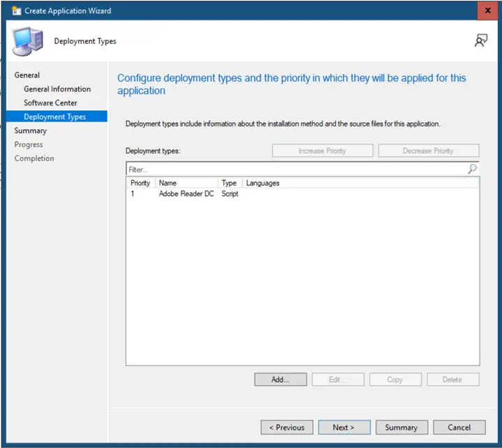This screenshot has height=448, width=502.
Task: Select the Progress step in sidebar
Action: pos(29,144)
